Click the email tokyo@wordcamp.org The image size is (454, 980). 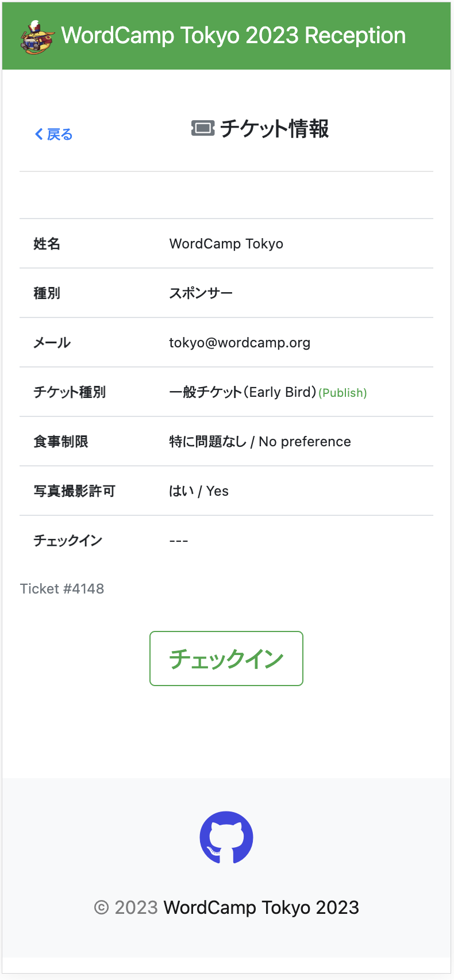pyautogui.click(x=240, y=343)
